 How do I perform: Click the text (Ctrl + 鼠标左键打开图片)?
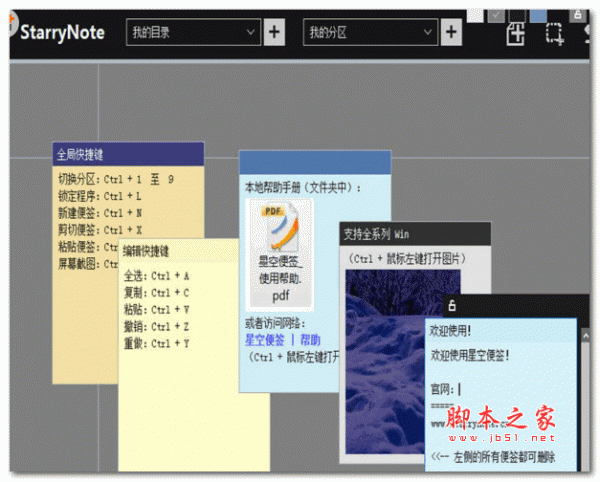tap(407, 259)
